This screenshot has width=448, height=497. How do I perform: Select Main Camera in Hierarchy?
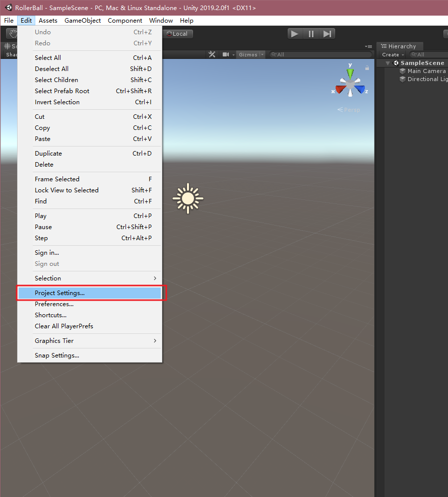coord(426,71)
